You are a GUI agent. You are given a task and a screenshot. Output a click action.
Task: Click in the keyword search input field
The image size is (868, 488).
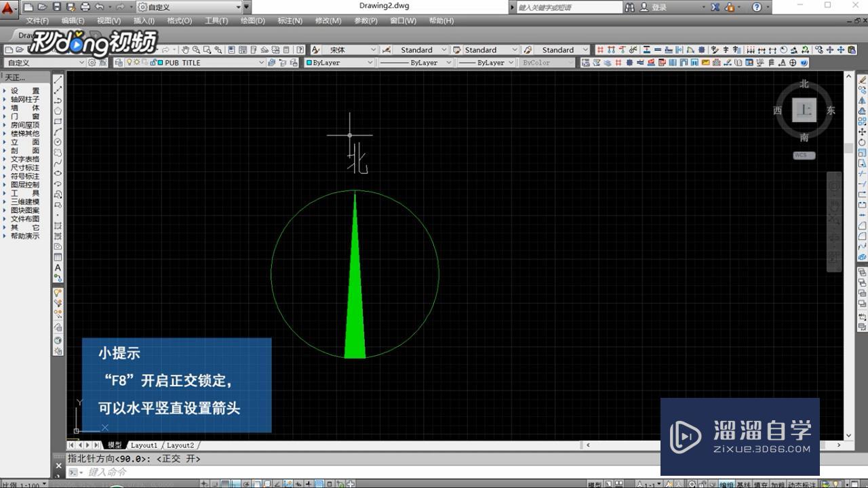pos(568,7)
